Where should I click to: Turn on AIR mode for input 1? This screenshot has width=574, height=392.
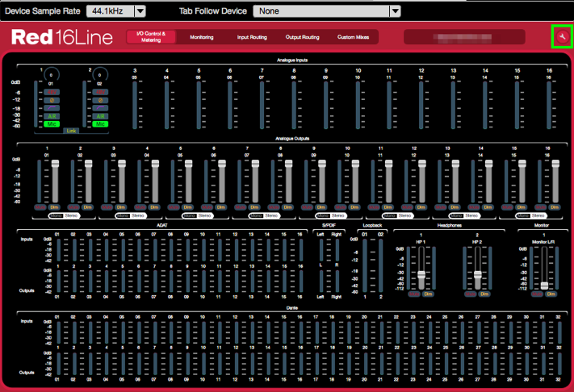click(51, 116)
